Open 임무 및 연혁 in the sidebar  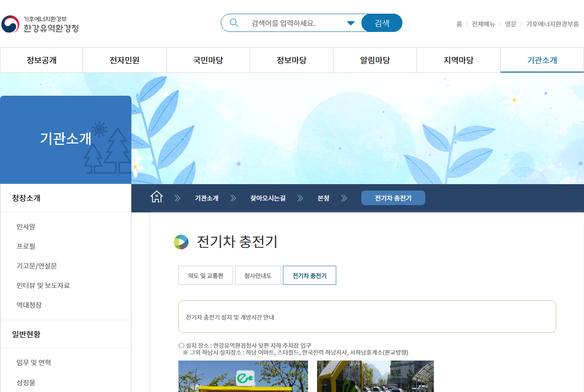coord(34,362)
